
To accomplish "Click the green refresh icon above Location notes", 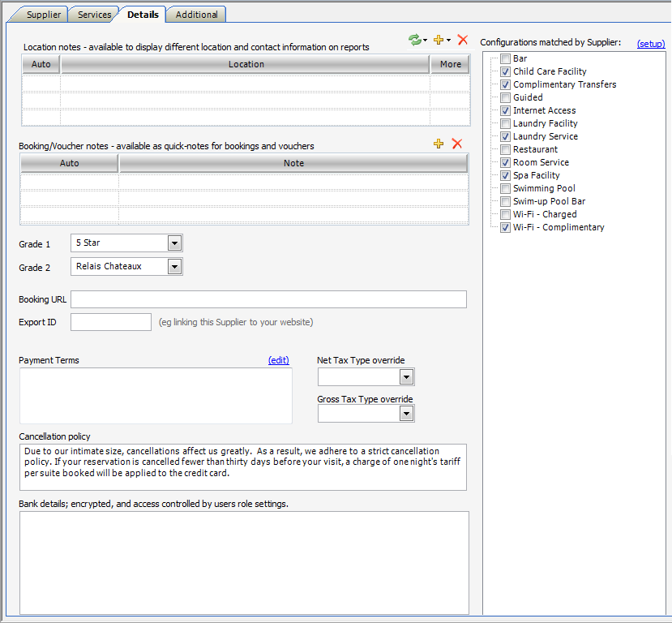I will click(x=414, y=40).
